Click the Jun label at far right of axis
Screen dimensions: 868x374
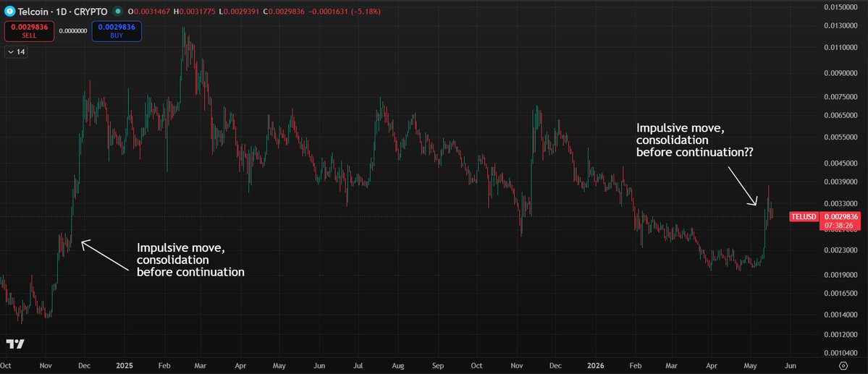coord(791,366)
